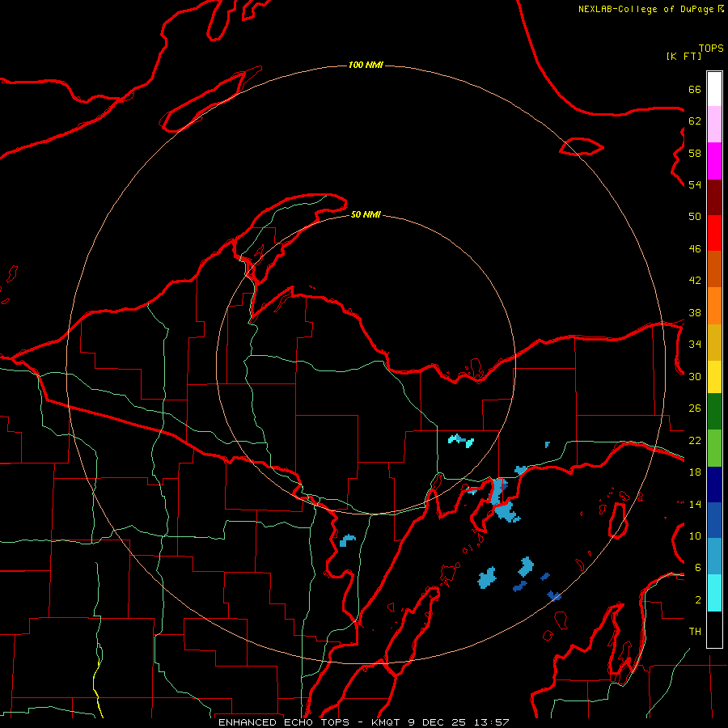Click the 38 scale value
The width and height of the screenshot is (728, 728).
[695, 312]
